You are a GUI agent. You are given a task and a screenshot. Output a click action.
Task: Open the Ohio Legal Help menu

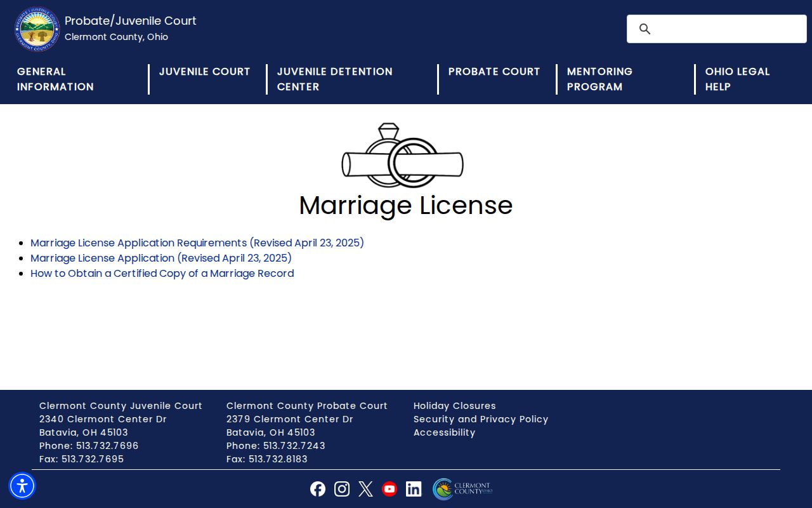[737, 79]
